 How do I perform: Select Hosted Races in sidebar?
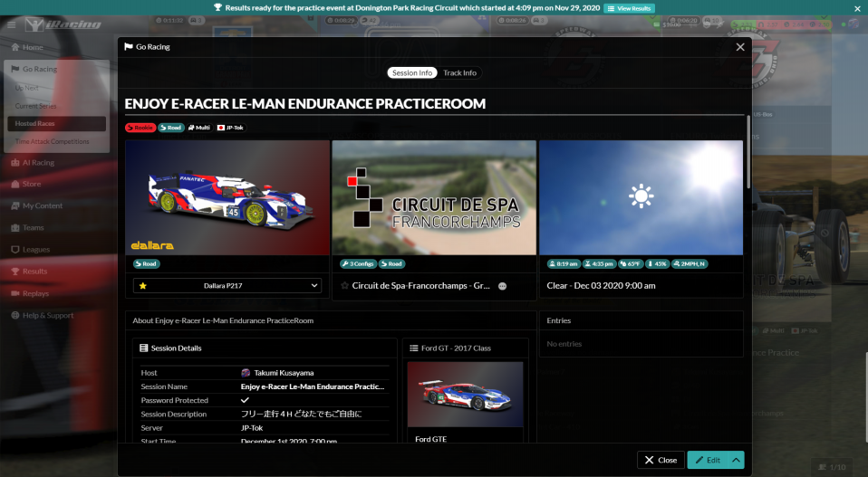(x=56, y=123)
